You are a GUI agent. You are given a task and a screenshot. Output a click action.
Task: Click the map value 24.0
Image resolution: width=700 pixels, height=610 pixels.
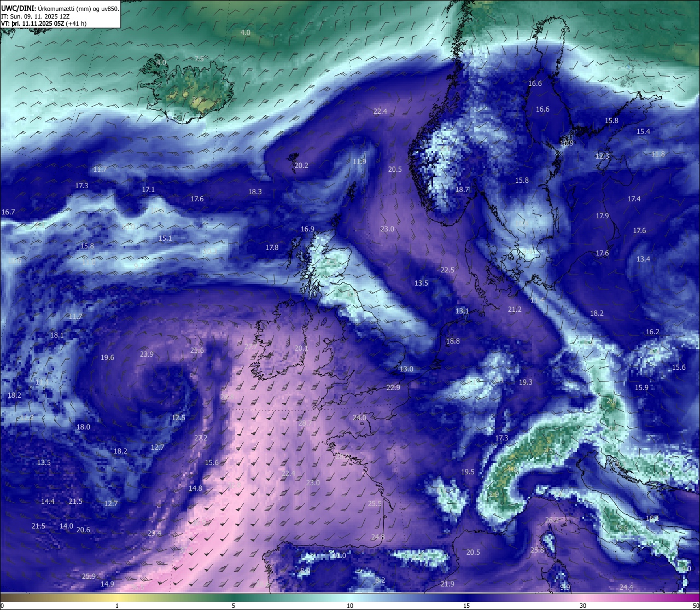tap(359, 417)
